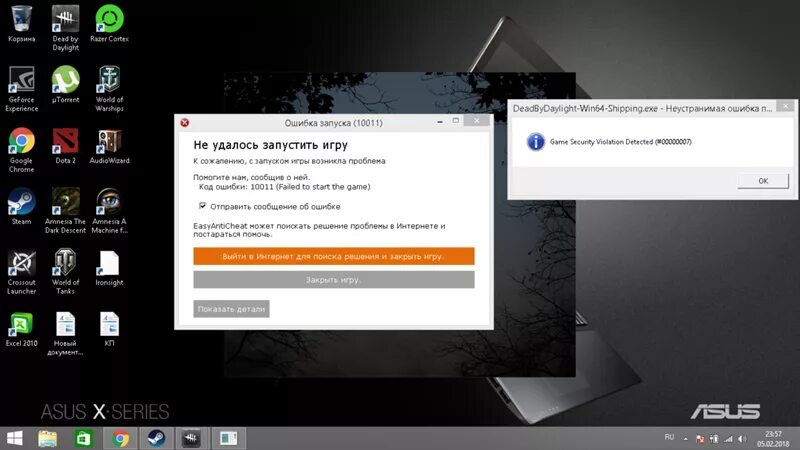Open Steam desktop shortcut
The width and height of the screenshot is (800, 450).
[21, 206]
